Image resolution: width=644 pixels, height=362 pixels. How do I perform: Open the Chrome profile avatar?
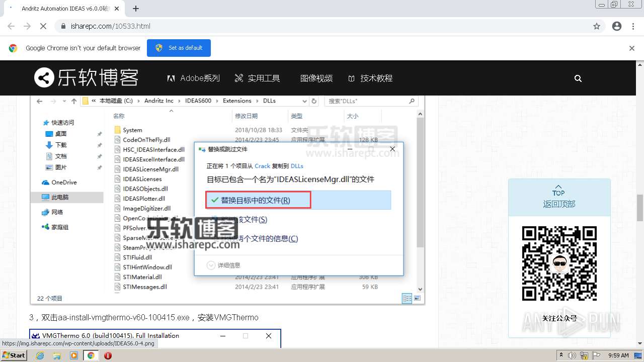click(x=617, y=26)
